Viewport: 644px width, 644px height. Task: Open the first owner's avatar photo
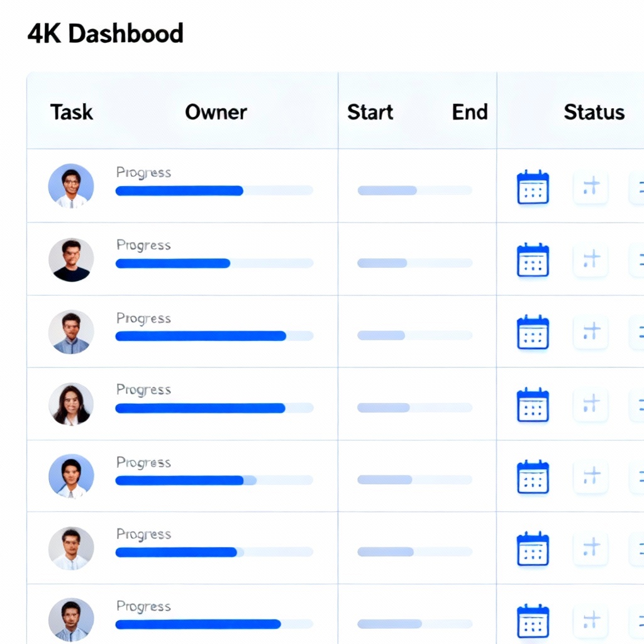point(71,186)
